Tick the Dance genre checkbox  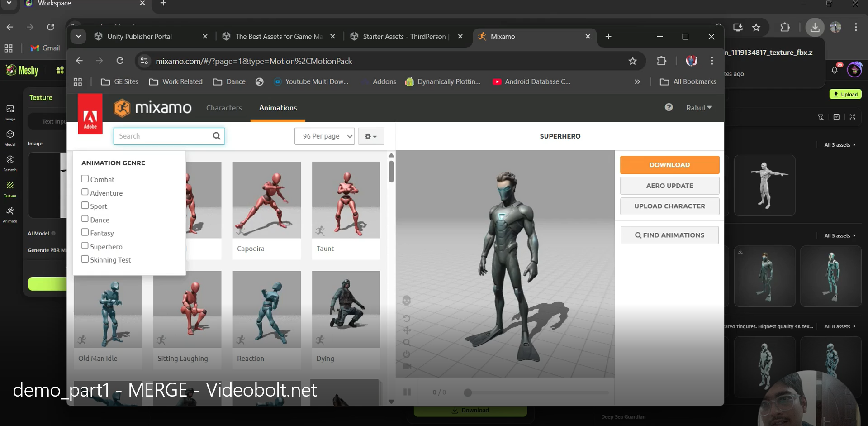tap(85, 219)
